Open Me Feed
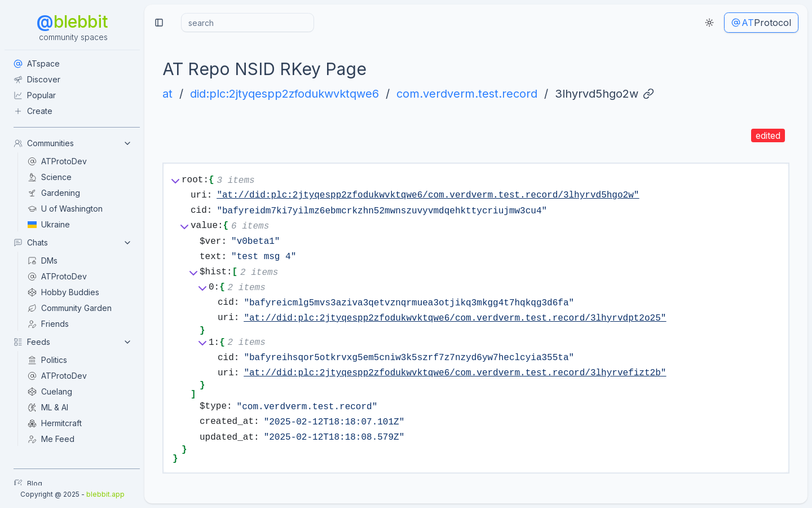 click(x=58, y=439)
